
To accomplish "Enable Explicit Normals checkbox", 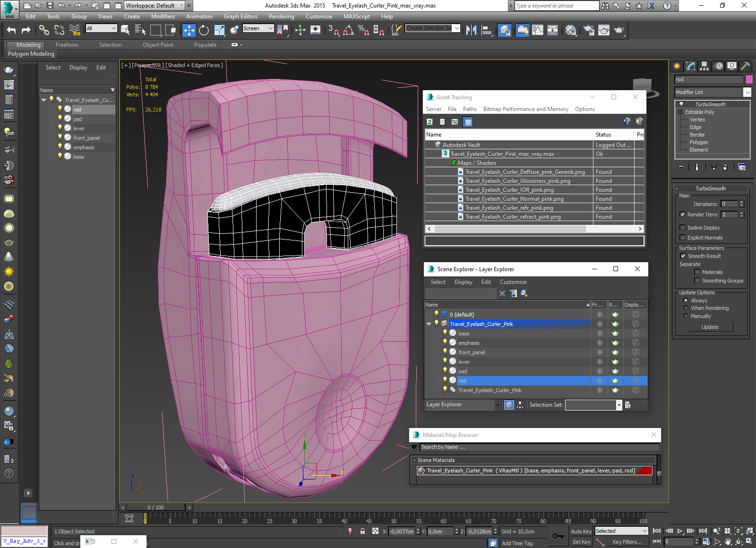I will 682,238.
